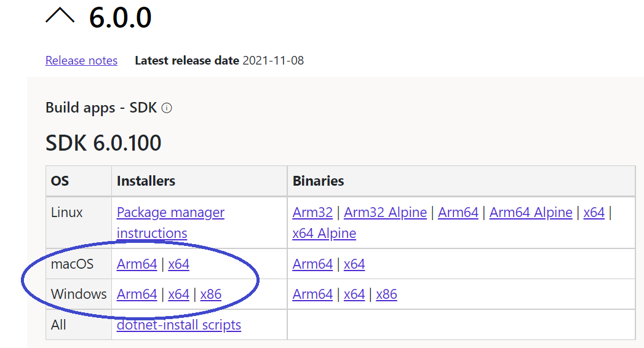Download Linux Arm64 binaries
Screen dimensions: 644x348
coord(458,212)
